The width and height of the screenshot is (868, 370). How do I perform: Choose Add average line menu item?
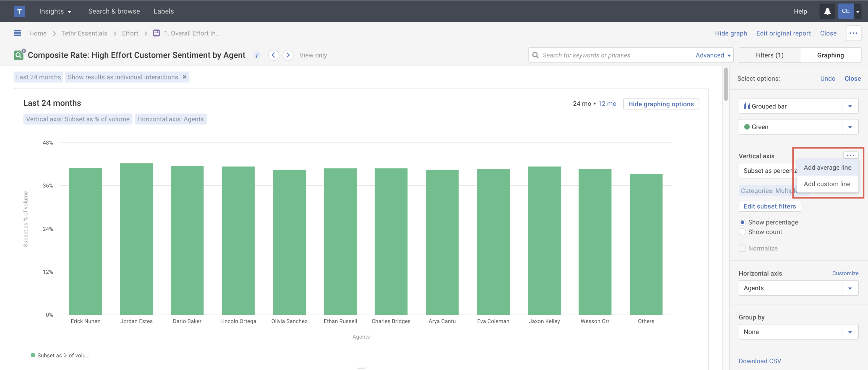[x=827, y=168]
